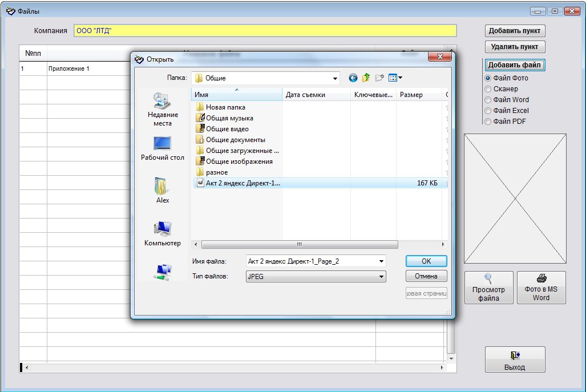Select Компьютер in the places sidebar
This screenshot has height=392, width=586.
pyautogui.click(x=163, y=234)
